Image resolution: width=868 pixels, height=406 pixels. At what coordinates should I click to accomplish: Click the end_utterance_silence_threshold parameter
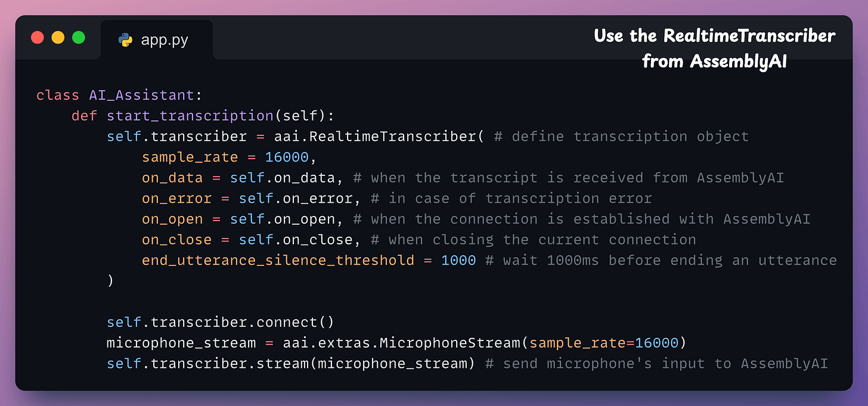click(278, 261)
